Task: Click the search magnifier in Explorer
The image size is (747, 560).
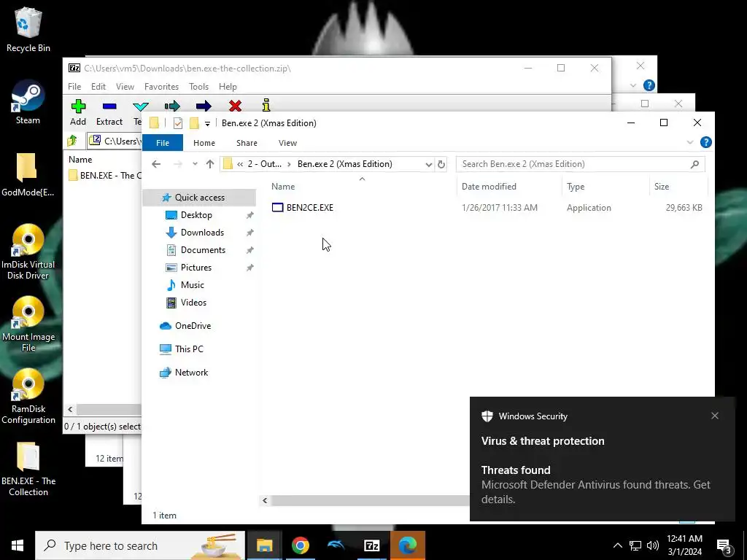Action: (x=694, y=164)
